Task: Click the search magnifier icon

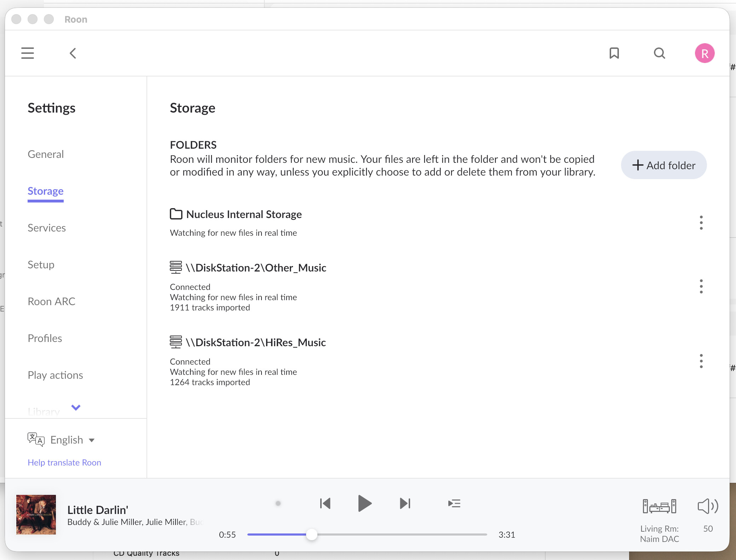Action: (659, 53)
